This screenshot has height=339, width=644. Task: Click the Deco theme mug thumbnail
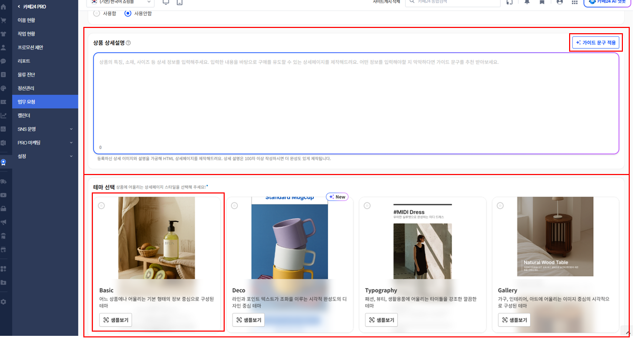coord(289,238)
